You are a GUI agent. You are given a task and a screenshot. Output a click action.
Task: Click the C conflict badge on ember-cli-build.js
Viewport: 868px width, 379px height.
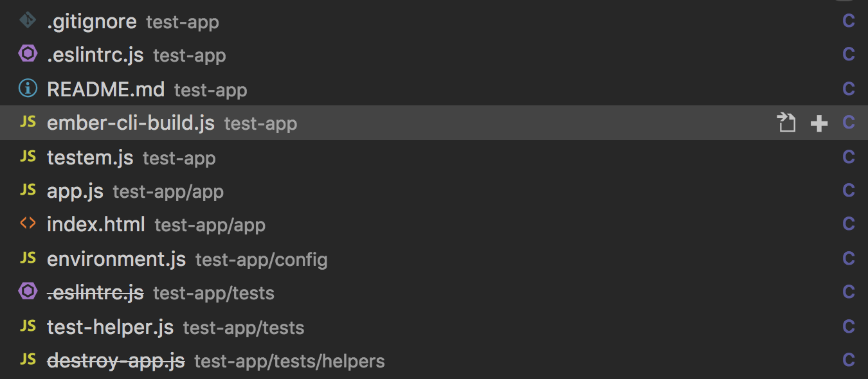[849, 123]
